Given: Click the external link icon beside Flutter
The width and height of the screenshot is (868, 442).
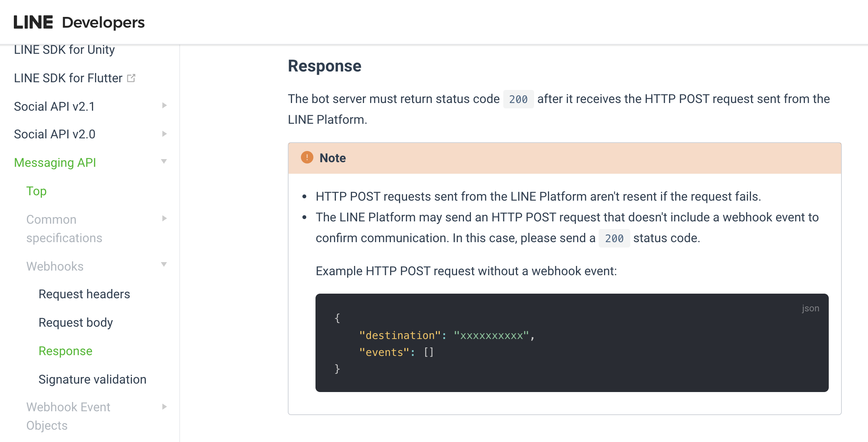Looking at the screenshot, I should [x=131, y=78].
